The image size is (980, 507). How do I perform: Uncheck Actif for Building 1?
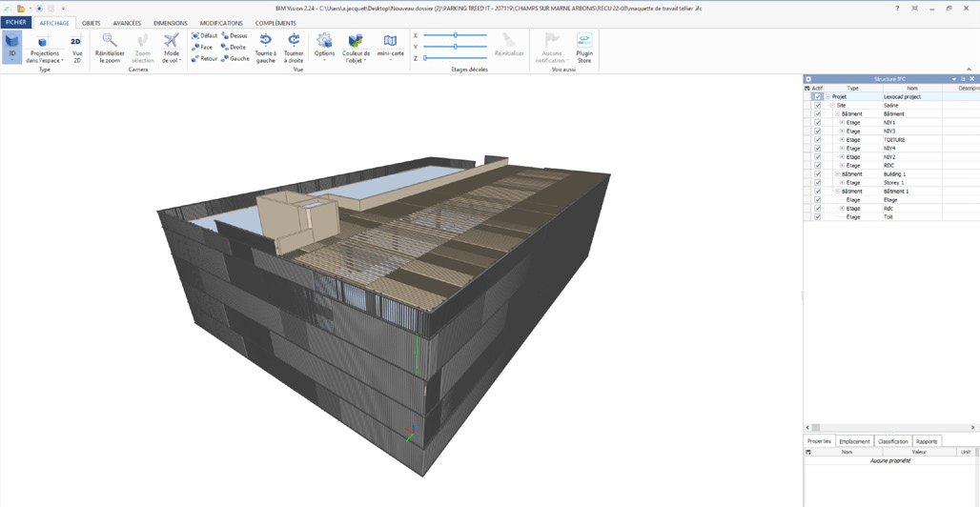point(818,173)
